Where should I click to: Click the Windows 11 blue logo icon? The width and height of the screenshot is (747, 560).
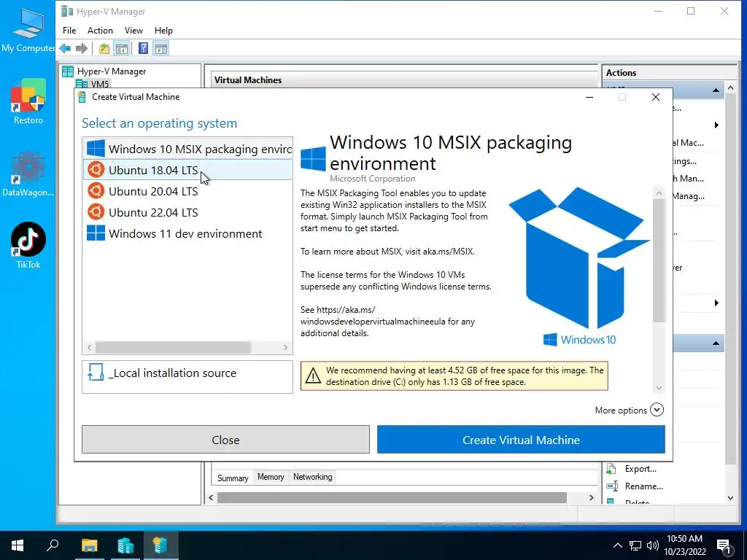pyautogui.click(x=96, y=233)
